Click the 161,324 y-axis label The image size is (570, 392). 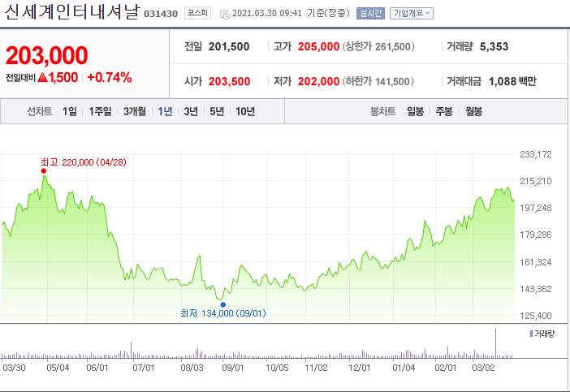[535, 262]
